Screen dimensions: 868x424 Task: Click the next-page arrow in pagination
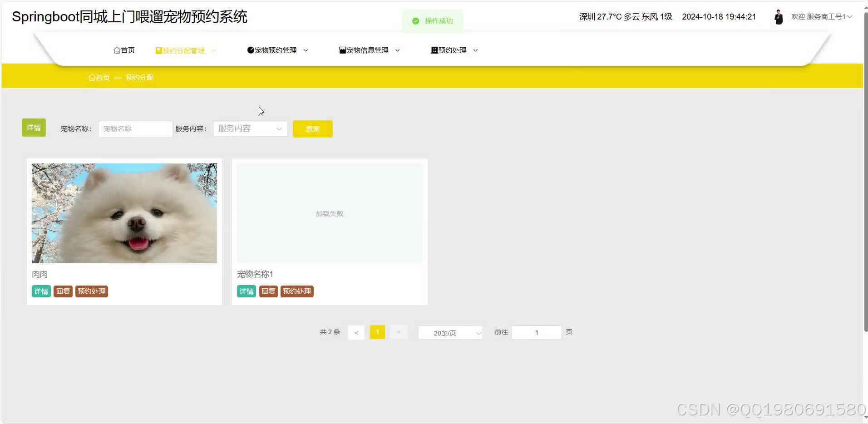click(398, 332)
